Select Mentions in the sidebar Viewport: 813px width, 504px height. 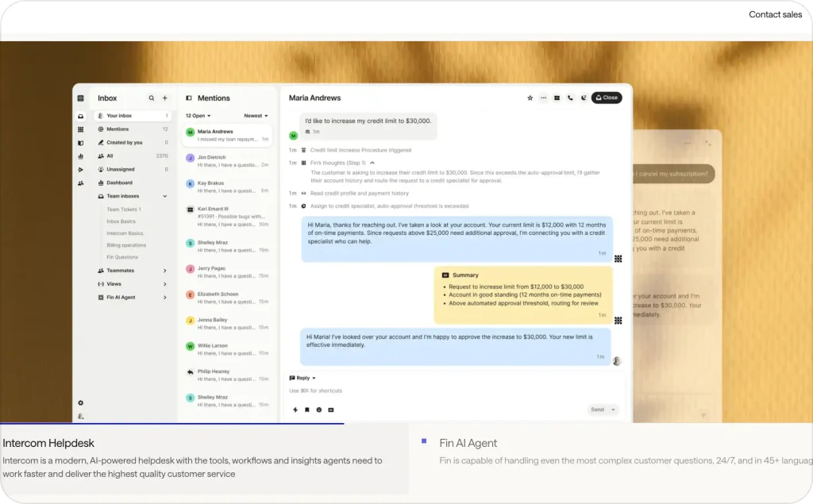pos(133,129)
